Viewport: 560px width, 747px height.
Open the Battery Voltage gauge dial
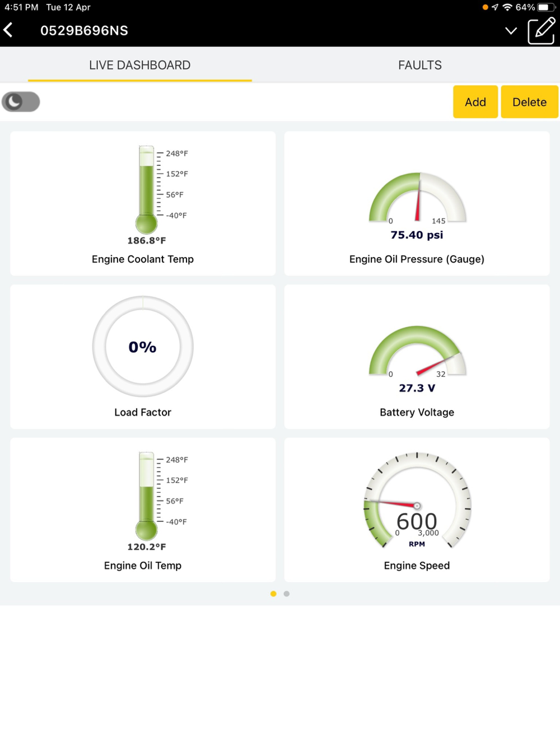pyautogui.click(x=417, y=351)
